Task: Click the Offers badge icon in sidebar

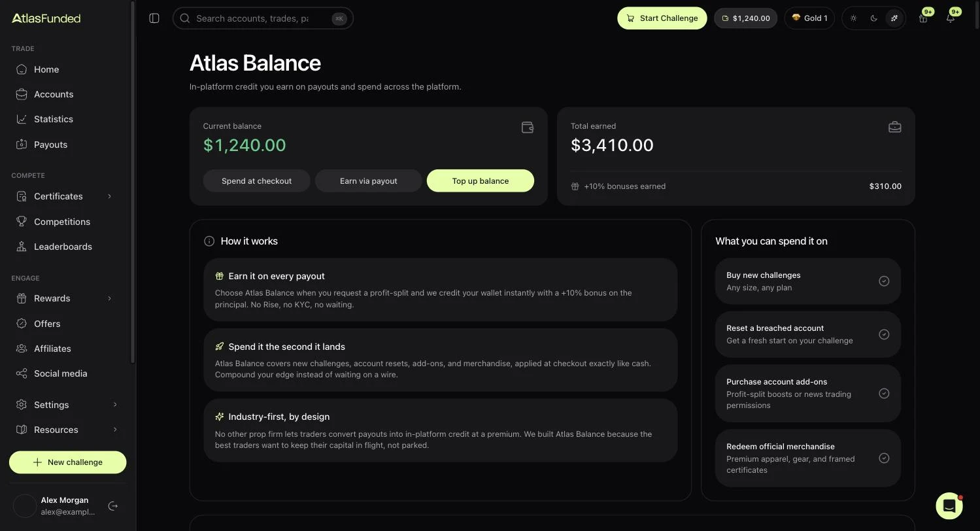Action: pyautogui.click(x=22, y=324)
